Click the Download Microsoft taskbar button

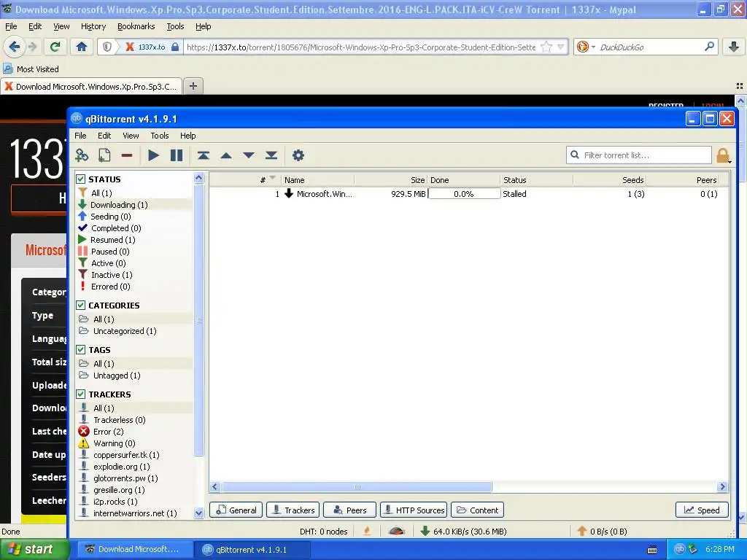click(x=133, y=549)
